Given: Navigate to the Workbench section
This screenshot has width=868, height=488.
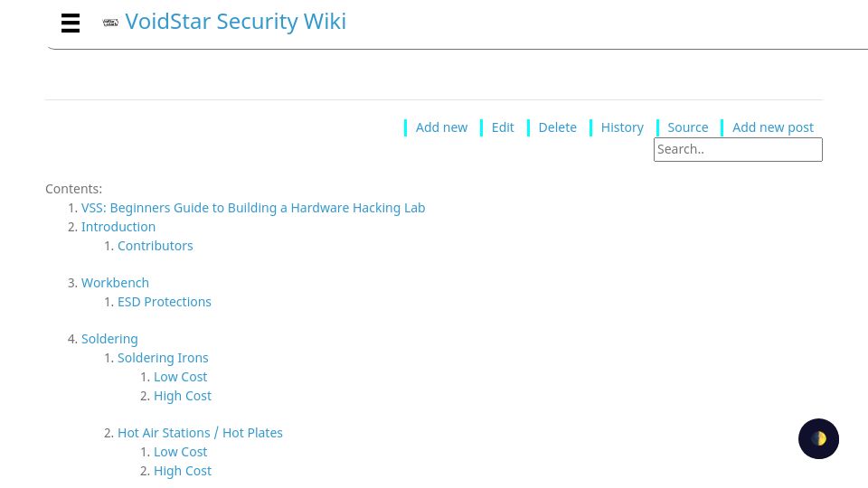Looking at the screenshot, I should [115, 283].
